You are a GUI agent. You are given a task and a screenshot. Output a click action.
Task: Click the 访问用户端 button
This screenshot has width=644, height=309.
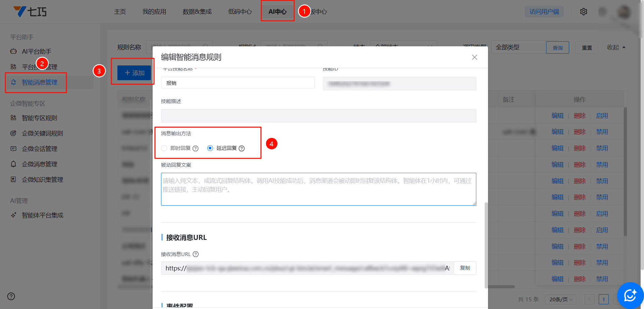pyautogui.click(x=544, y=12)
